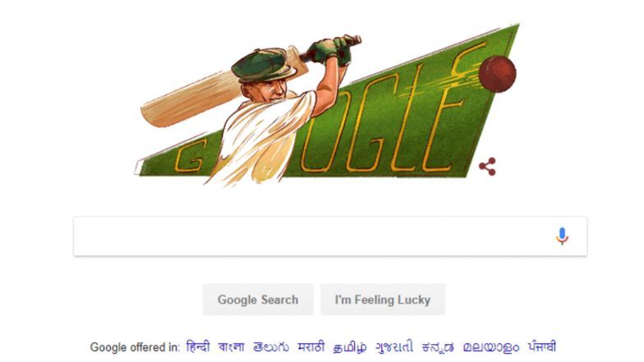The width and height of the screenshot is (644, 362).
Task: Click the I'm Feeling Lucky button
Action: coord(383,300)
